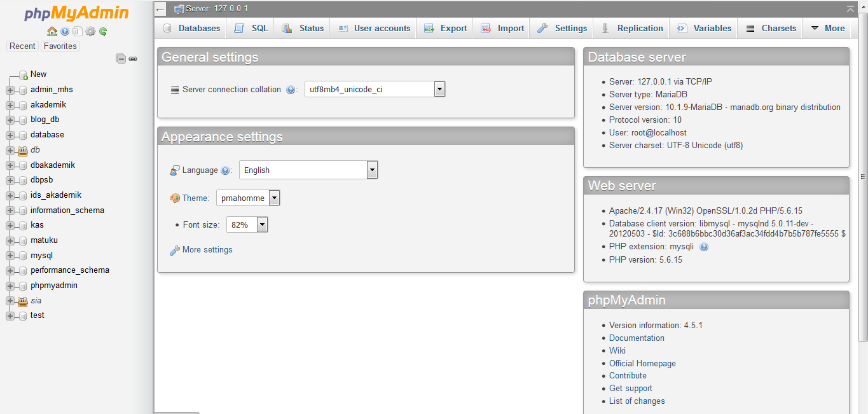Reload navigation panel with green arrow icon
The image size is (868, 414).
(x=103, y=31)
